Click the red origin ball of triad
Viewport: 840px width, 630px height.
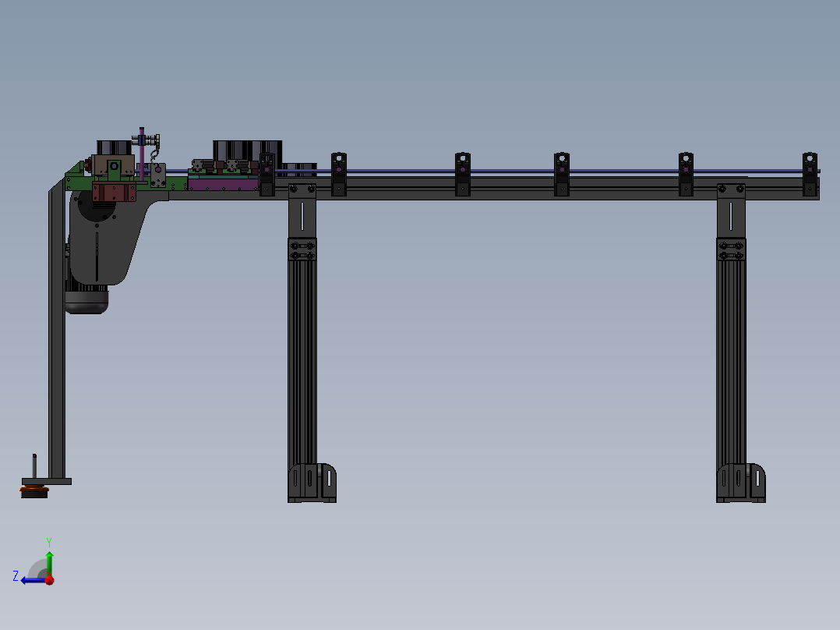pos(50,580)
